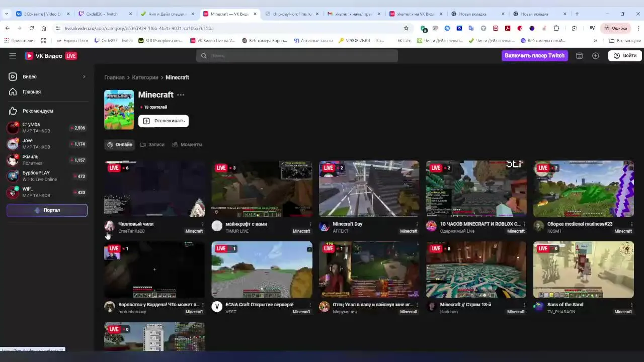This screenshot has width=644, height=362.
Task: Click the Рекомендуем thumbs-up icon
Action: [x=13, y=111]
